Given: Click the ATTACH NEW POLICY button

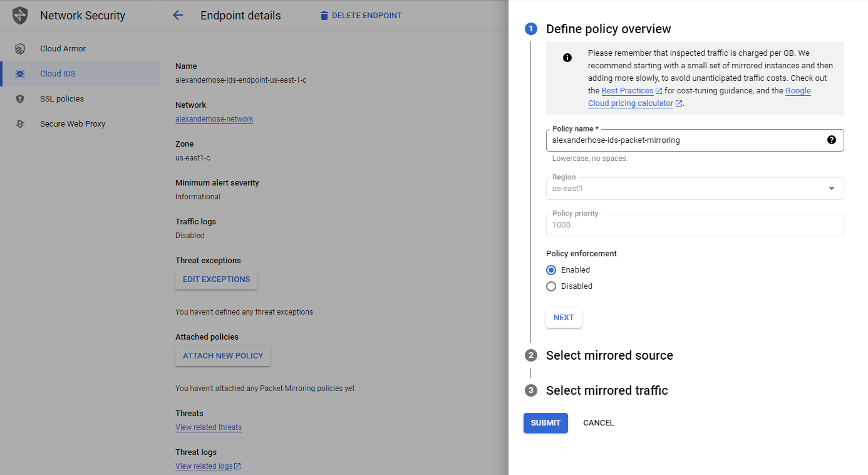Looking at the screenshot, I should (x=223, y=356).
